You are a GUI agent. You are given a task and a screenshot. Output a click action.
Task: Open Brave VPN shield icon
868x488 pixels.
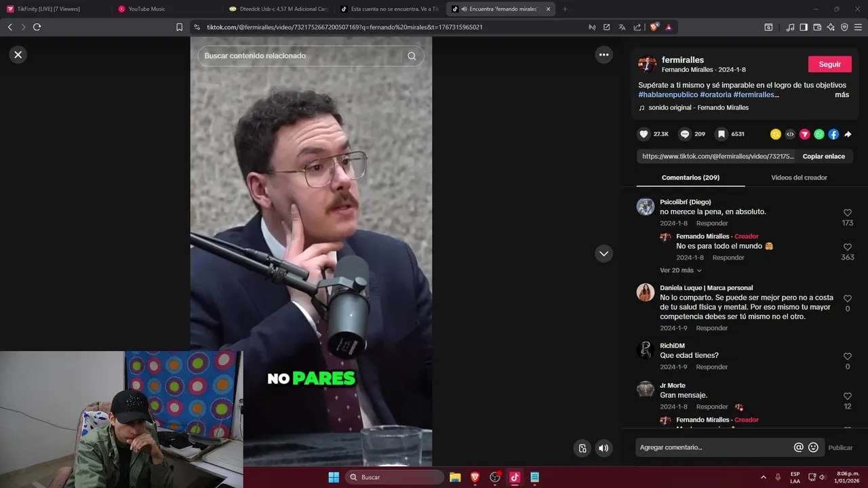click(844, 27)
